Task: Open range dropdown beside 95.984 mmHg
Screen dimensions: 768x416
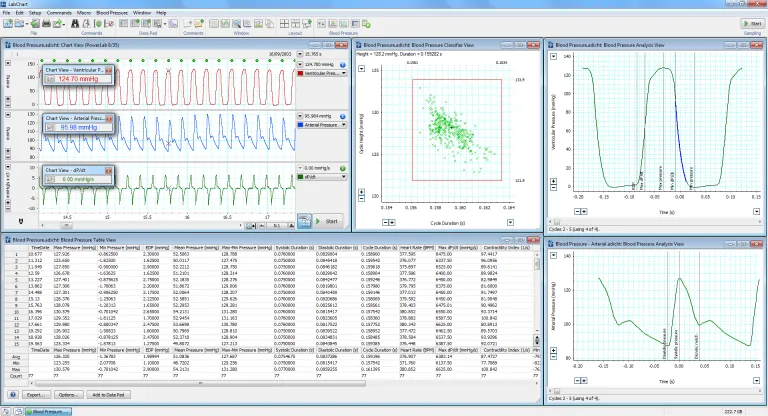Action: (300, 117)
